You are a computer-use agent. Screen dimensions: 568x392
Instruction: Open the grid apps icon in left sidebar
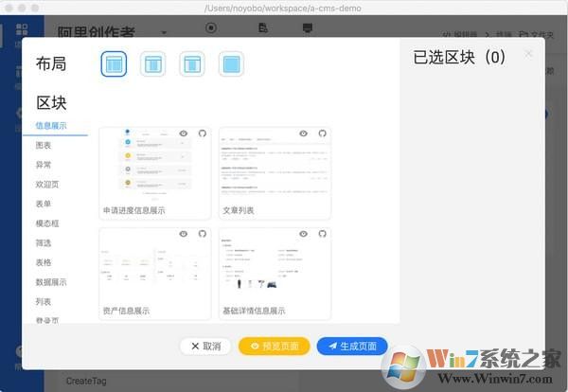coord(22,29)
